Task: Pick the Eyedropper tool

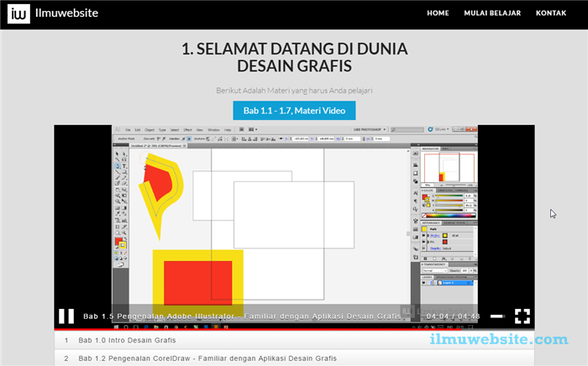Action: coord(118,213)
